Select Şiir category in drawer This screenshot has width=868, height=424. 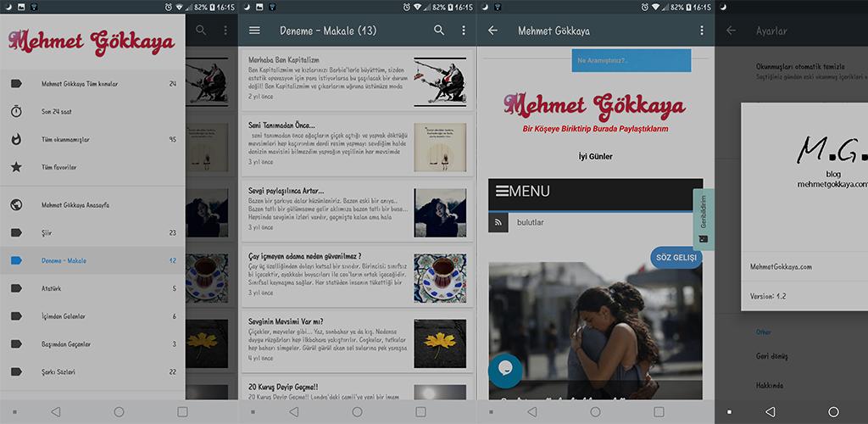[92, 232]
